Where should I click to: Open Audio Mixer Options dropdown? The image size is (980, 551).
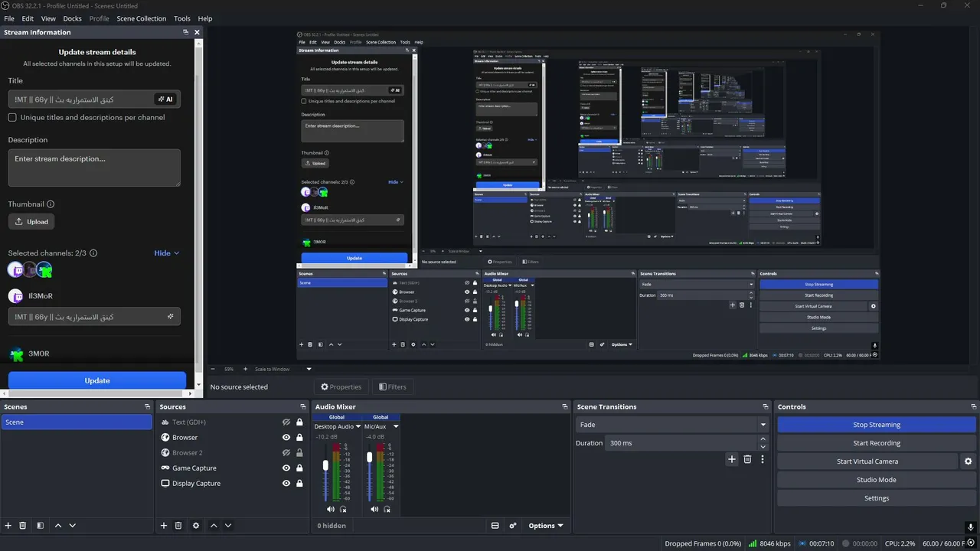point(546,526)
